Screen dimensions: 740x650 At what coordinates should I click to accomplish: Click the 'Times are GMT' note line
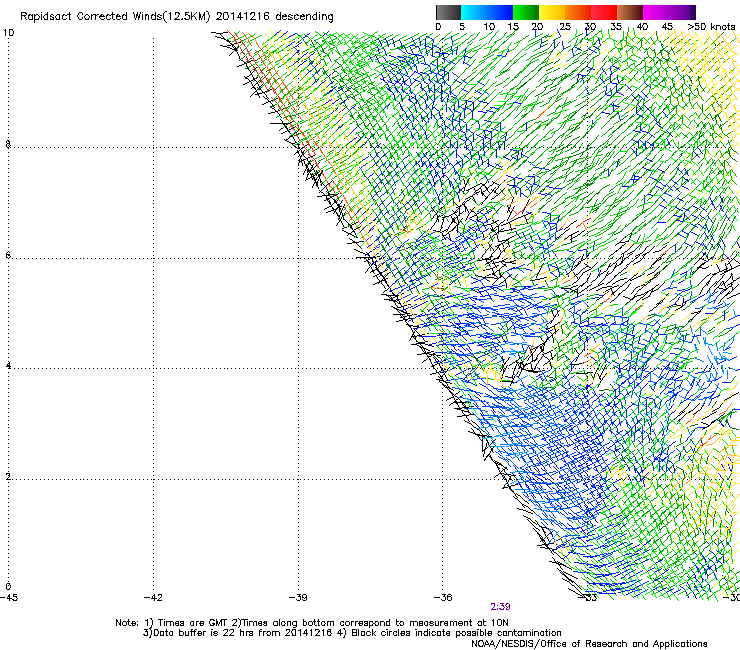(x=312, y=623)
